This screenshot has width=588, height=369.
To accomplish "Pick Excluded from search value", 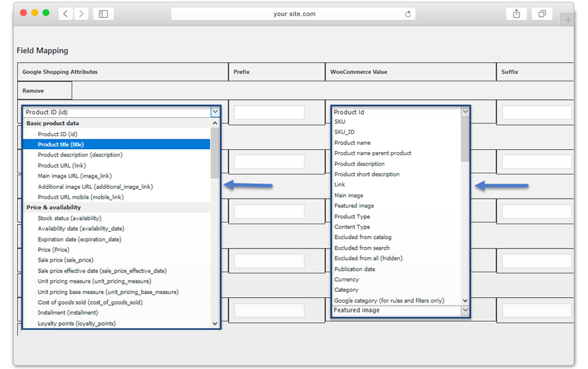I will [x=362, y=248].
